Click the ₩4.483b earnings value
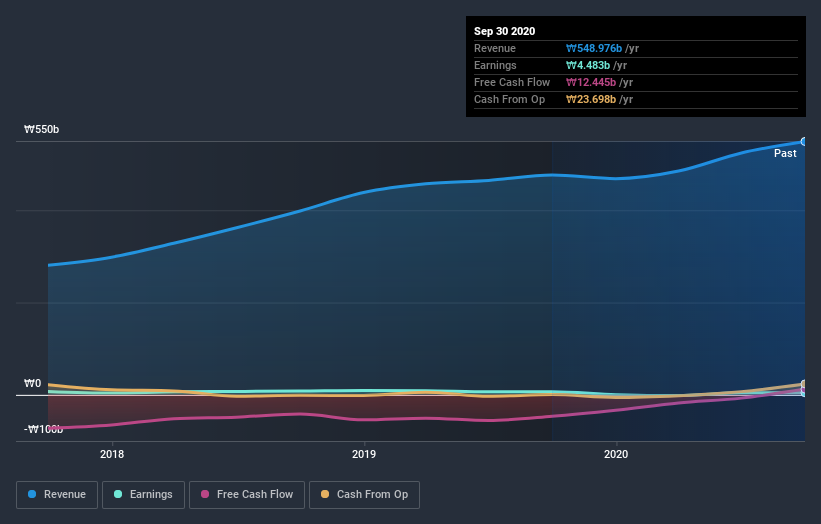Viewport: 821px width, 524px height. pos(588,65)
